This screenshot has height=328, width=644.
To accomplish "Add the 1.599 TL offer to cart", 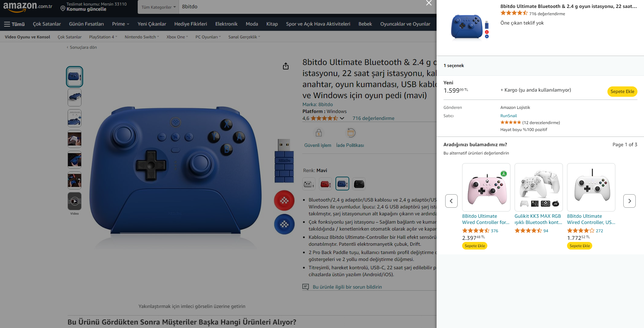I will [622, 91].
